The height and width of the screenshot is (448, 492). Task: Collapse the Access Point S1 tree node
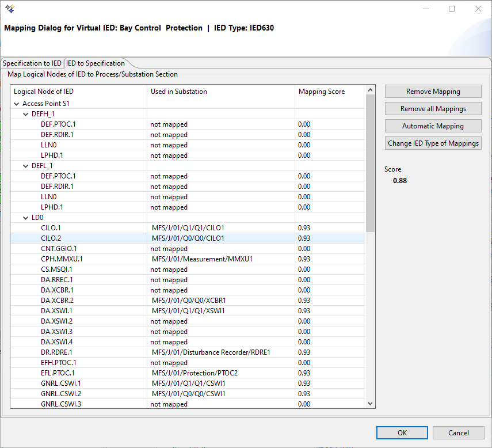[x=17, y=104]
